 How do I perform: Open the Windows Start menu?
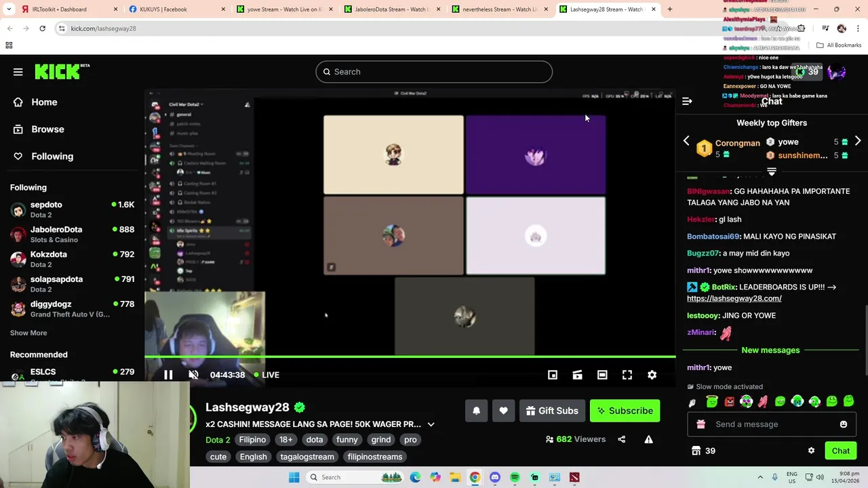coord(294,477)
